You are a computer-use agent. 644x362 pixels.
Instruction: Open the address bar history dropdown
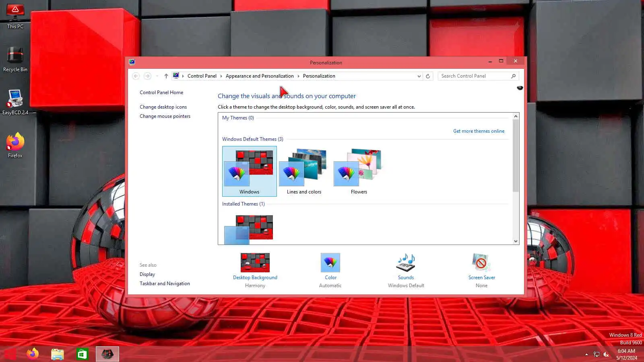coord(419,76)
